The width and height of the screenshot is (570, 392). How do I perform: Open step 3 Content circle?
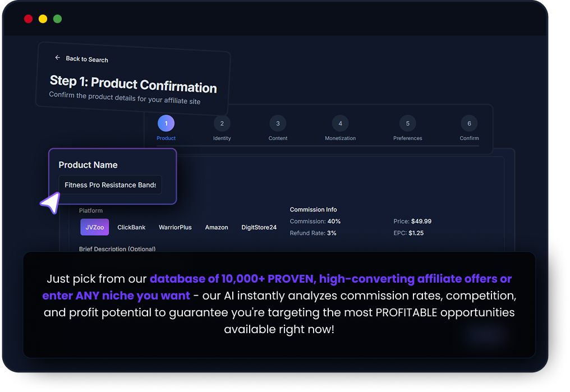(278, 123)
